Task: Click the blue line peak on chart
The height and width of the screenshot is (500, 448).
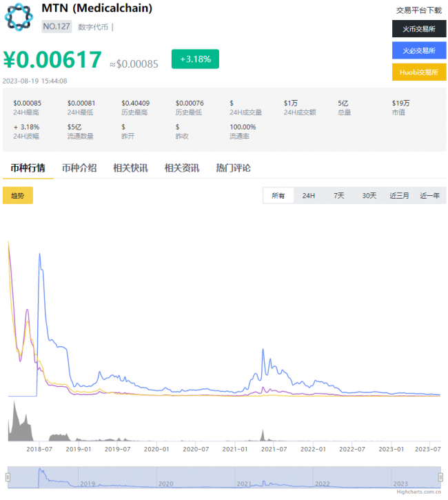Action: [x=39, y=254]
